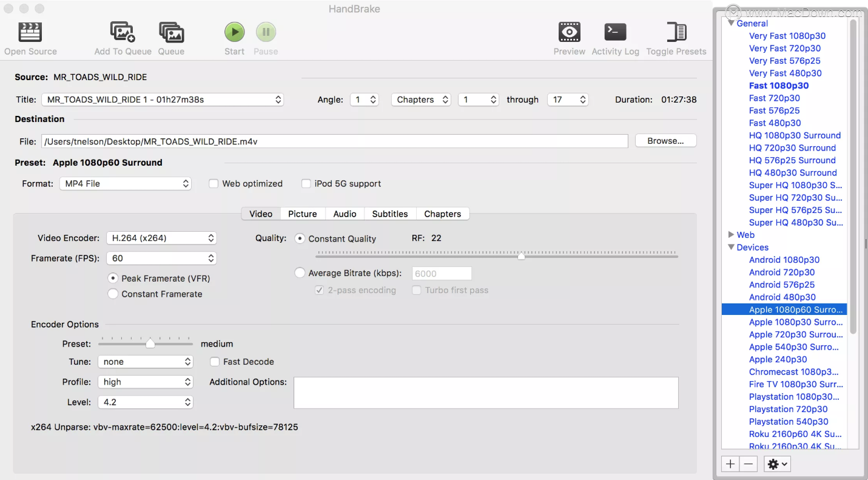The height and width of the screenshot is (480, 868).
Task: Select the Very Fast 1080p30 preset
Action: (787, 36)
